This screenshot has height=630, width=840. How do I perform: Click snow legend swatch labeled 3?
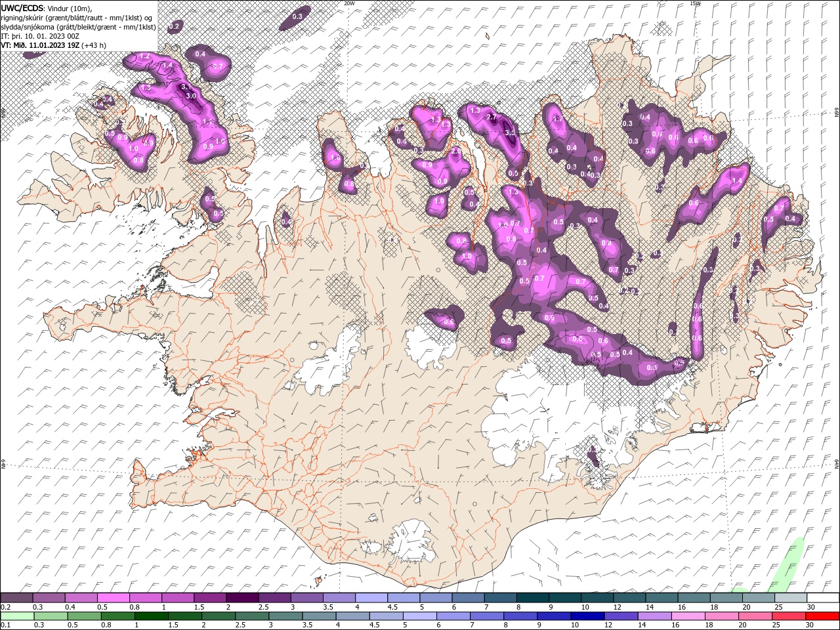tap(306, 597)
